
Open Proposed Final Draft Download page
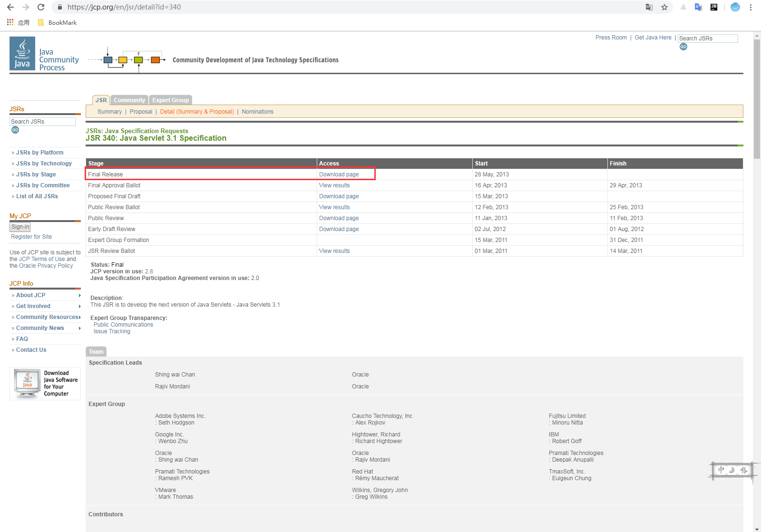click(339, 196)
